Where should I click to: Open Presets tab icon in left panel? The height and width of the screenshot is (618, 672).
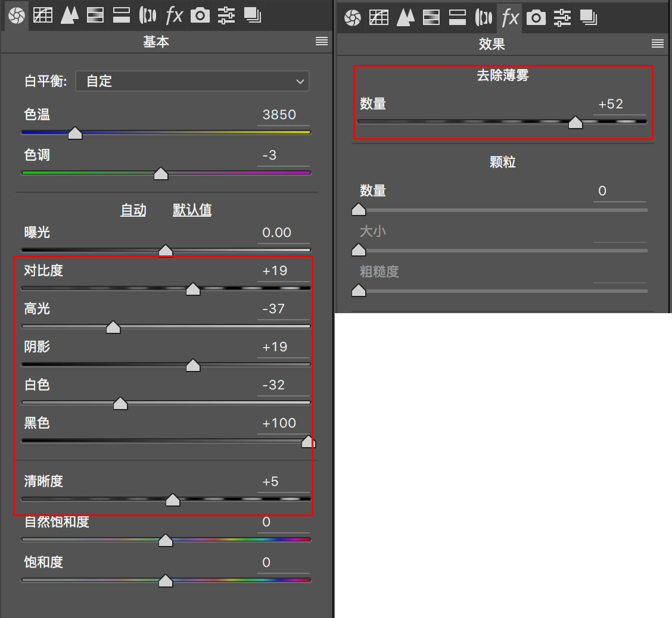click(226, 16)
